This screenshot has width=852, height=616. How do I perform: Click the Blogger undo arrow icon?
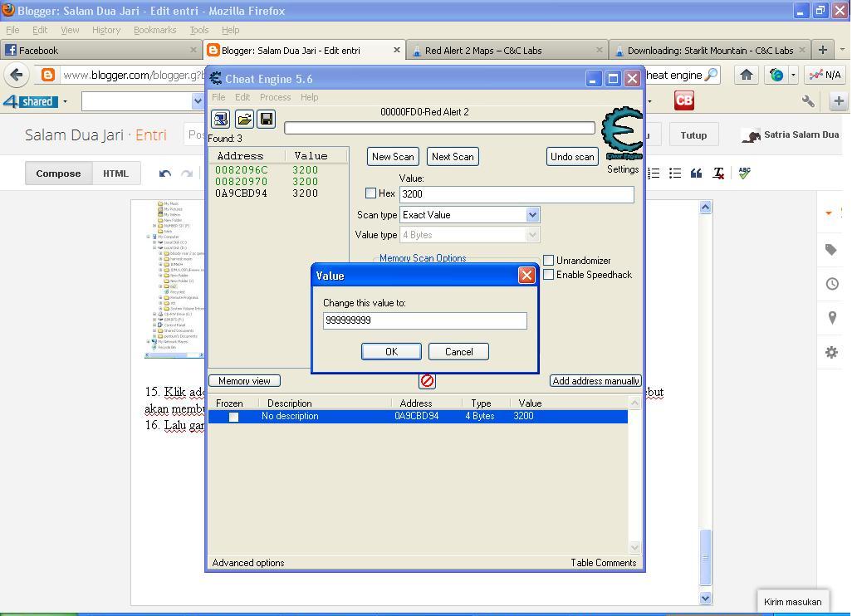165,174
